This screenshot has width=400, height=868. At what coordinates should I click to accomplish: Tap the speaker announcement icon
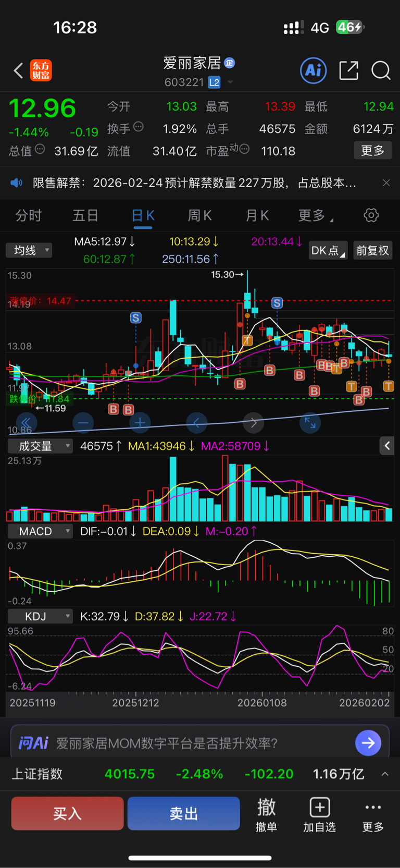coord(17,183)
